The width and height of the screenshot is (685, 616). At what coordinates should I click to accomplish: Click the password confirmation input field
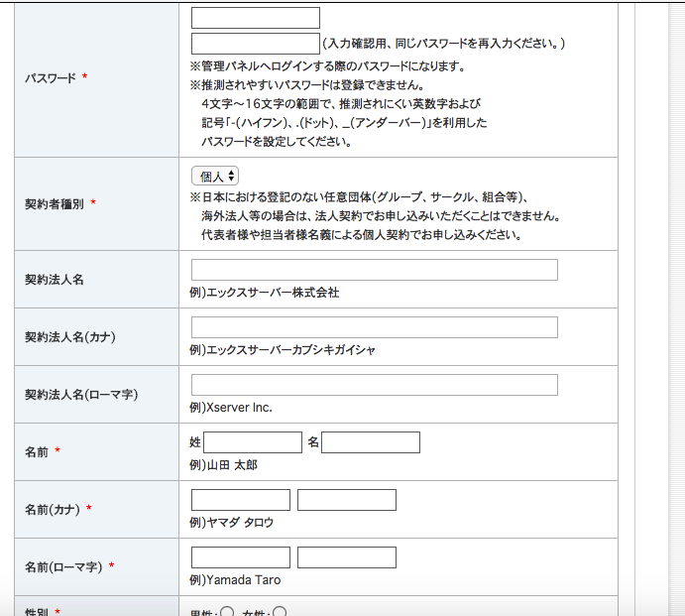click(x=256, y=44)
